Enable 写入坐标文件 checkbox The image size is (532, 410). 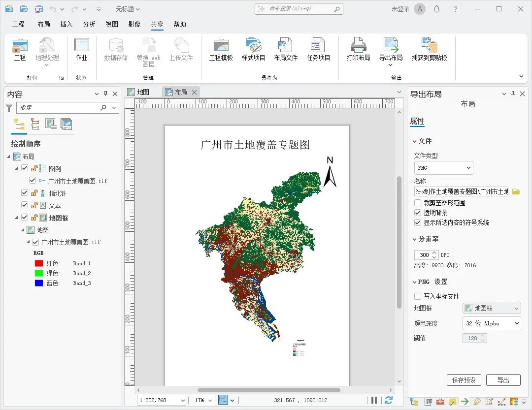(418, 296)
